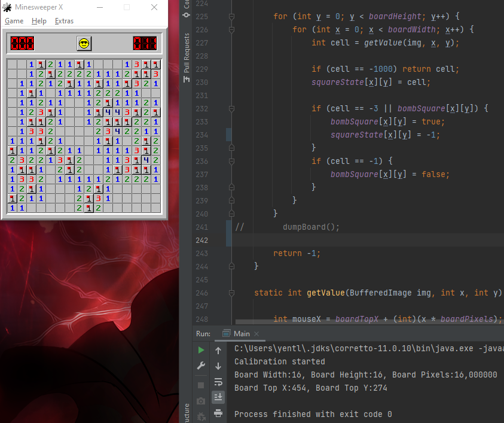Screen dimensions: 504x423
Task: Click the editor horizontal scrollbar
Action: (369, 322)
